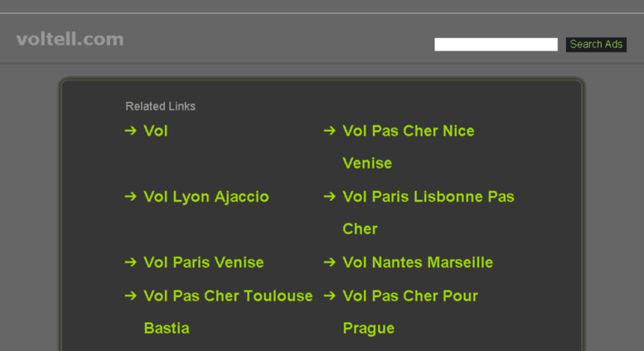The image size is (644, 351).
Task: Click the arrow icon beside Vol
Action: [130, 130]
